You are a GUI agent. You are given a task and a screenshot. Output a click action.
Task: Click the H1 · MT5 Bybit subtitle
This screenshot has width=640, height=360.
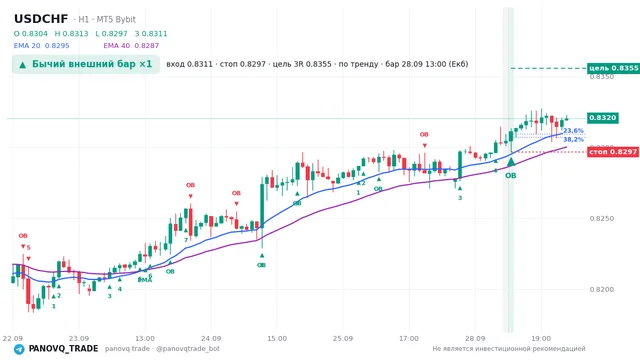(x=104, y=20)
